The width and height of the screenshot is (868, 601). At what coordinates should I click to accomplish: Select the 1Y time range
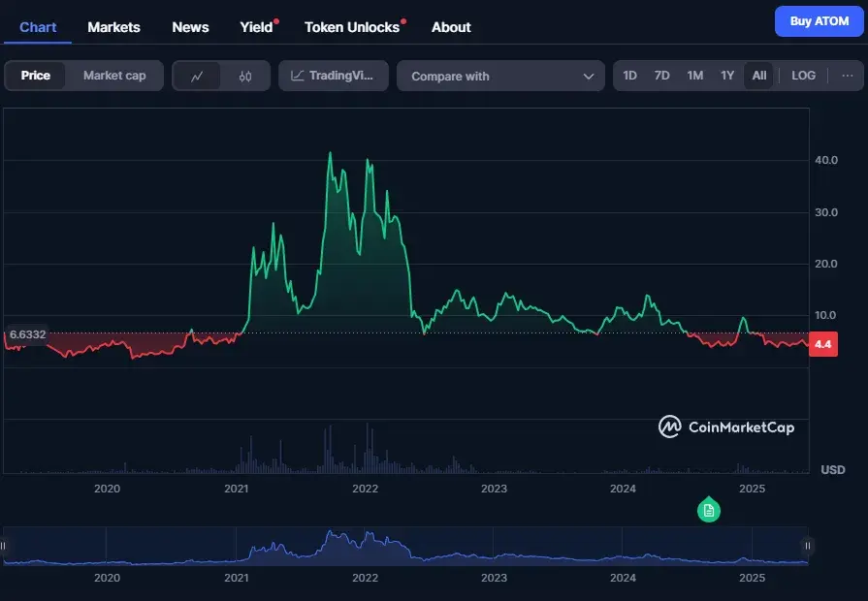pos(726,76)
